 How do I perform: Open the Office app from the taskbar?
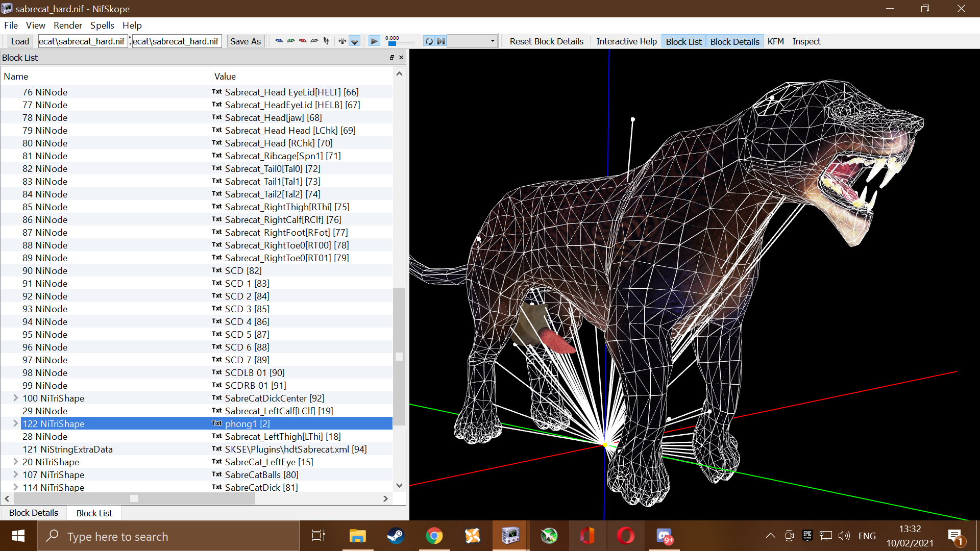click(x=587, y=536)
